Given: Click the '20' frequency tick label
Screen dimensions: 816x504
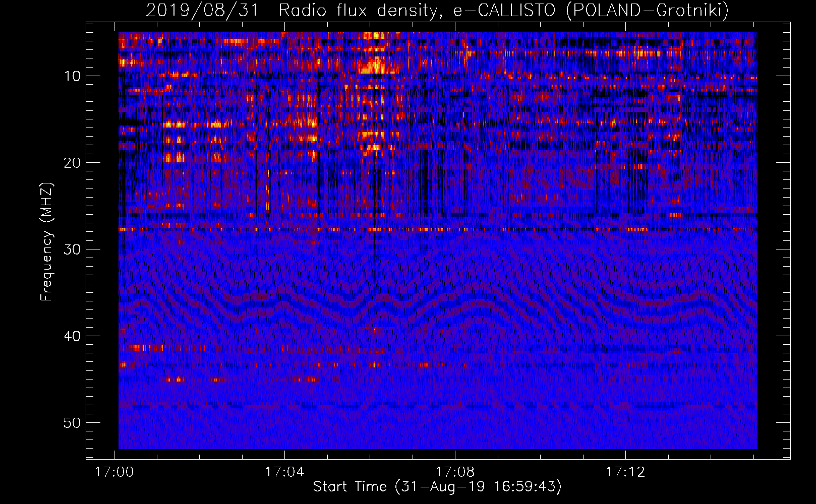Looking at the screenshot, I should click(x=73, y=163).
